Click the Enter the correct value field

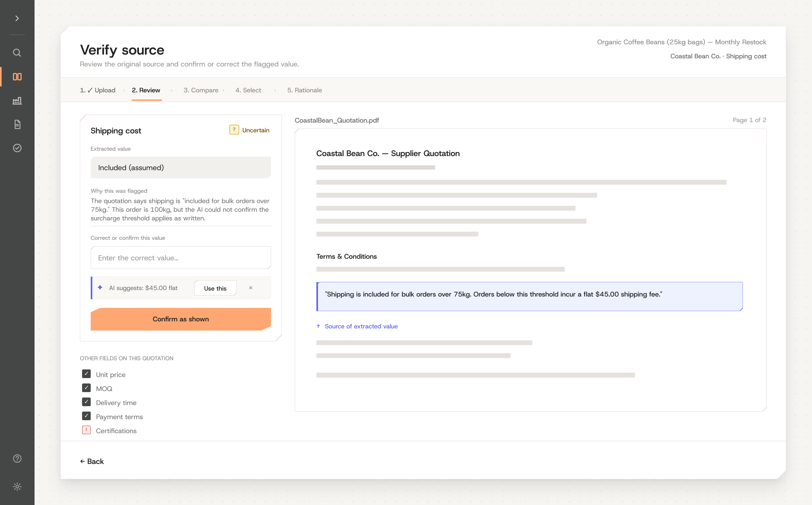[181, 258]
